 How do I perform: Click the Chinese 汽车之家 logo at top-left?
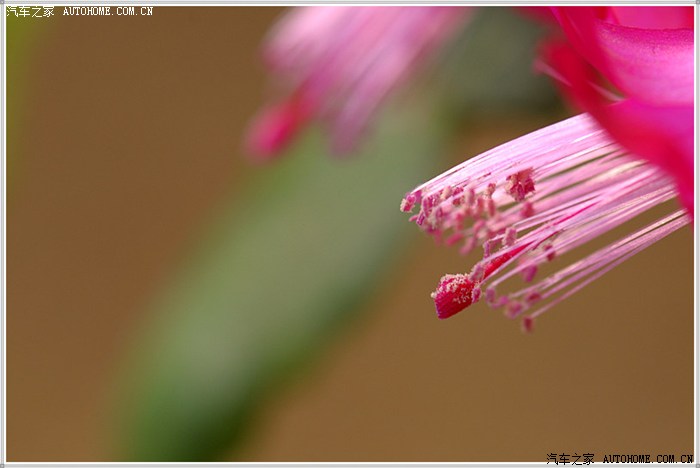click(30, 12)
